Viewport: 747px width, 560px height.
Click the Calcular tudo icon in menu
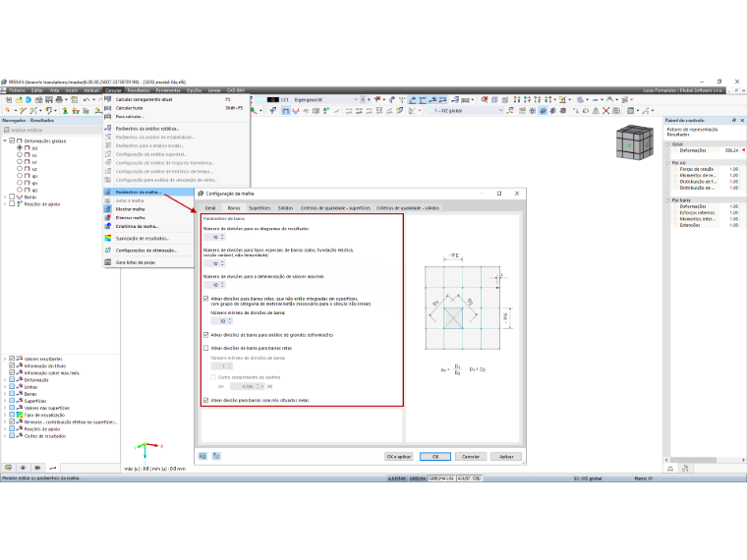[108, 108]
